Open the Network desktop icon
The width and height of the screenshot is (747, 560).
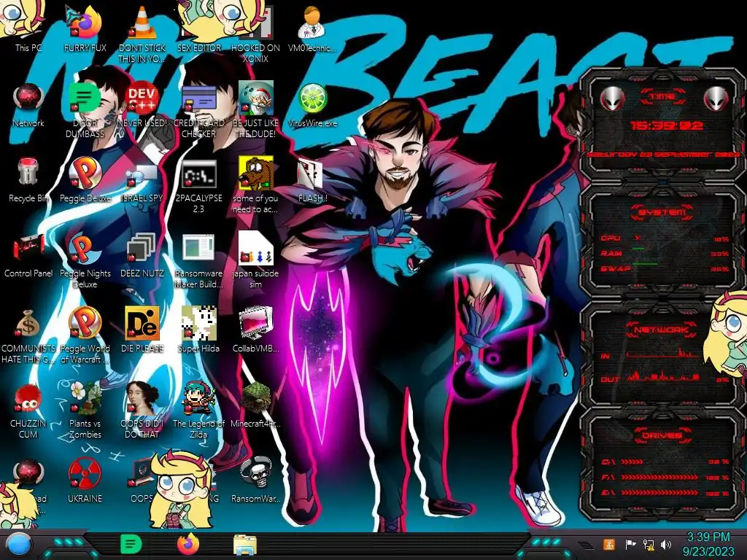[x=28, y=99]
